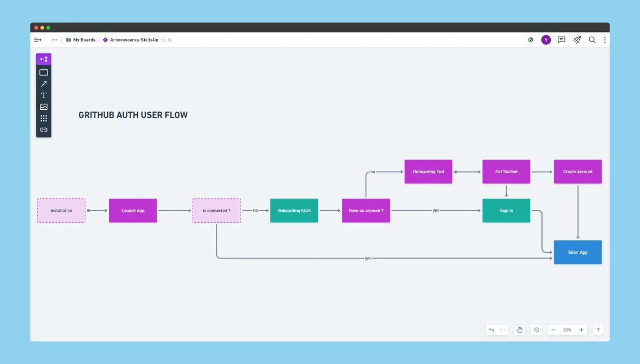Select the image insert tool
This screenshot has height=364, width=640.
pyautogui.click(x=44, y=107)
